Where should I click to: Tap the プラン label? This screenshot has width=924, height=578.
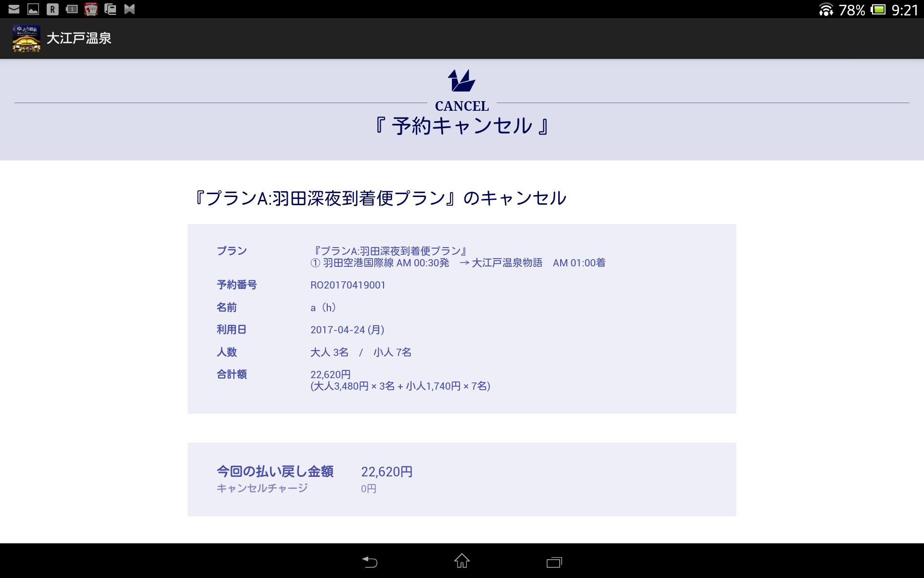[231, 251]
